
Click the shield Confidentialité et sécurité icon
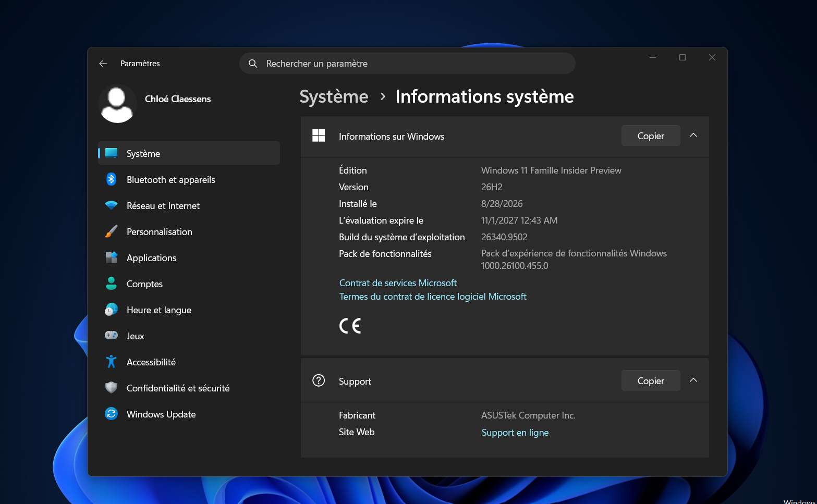111,388
